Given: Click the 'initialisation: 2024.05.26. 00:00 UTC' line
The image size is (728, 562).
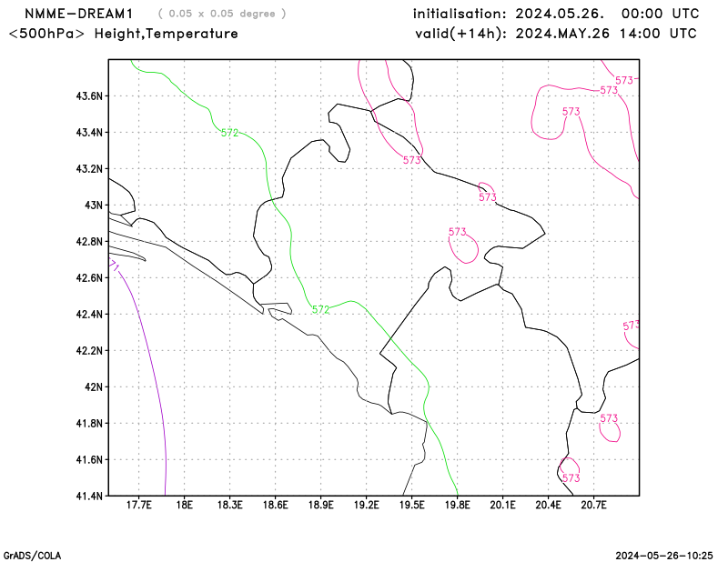Looking at the screenshot, I should 556,14.
